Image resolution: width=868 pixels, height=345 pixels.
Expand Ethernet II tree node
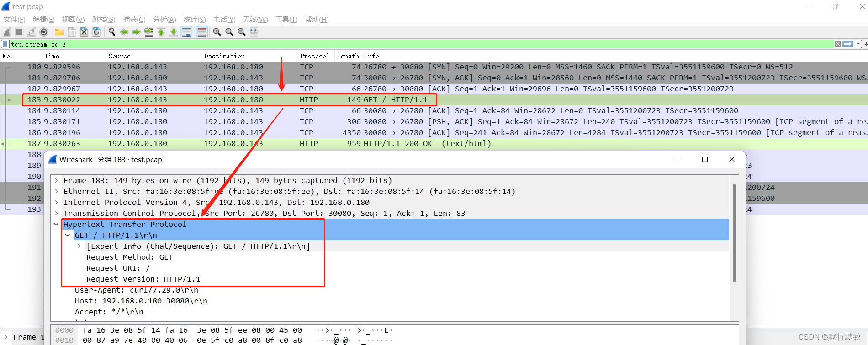(x=56, y=192)
